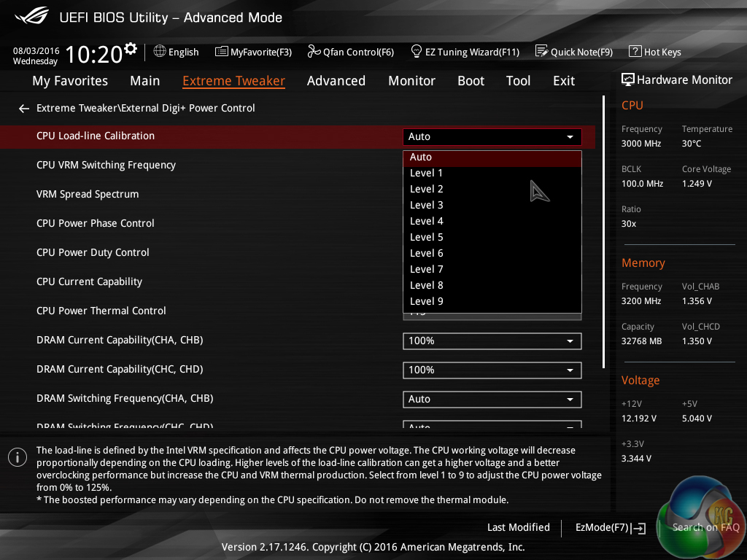
Task: Click the Hardware Monitor screen icon
Action: coord(628,79)
